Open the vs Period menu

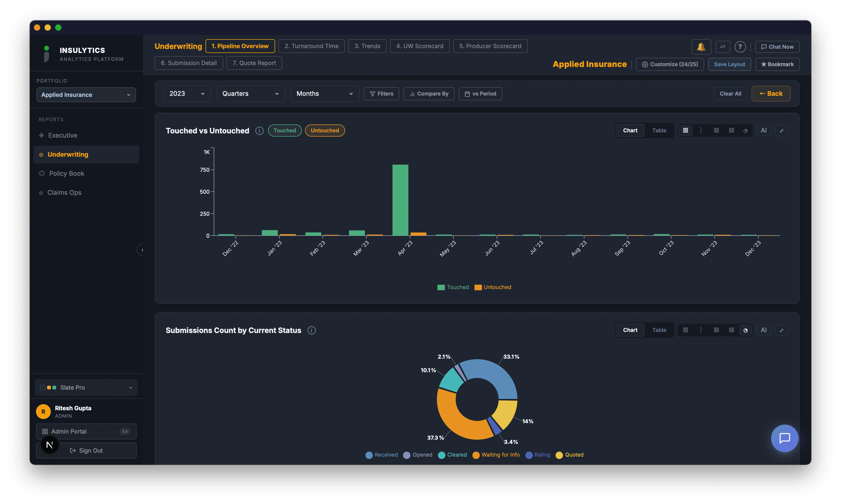pyautogui.click(x=480, y=94)
